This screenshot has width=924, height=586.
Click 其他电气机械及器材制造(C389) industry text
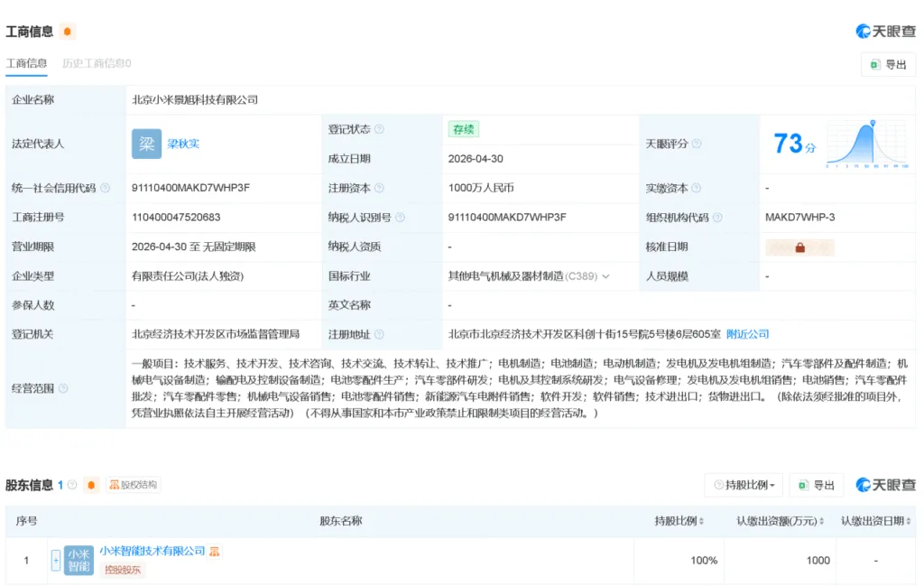522,276
